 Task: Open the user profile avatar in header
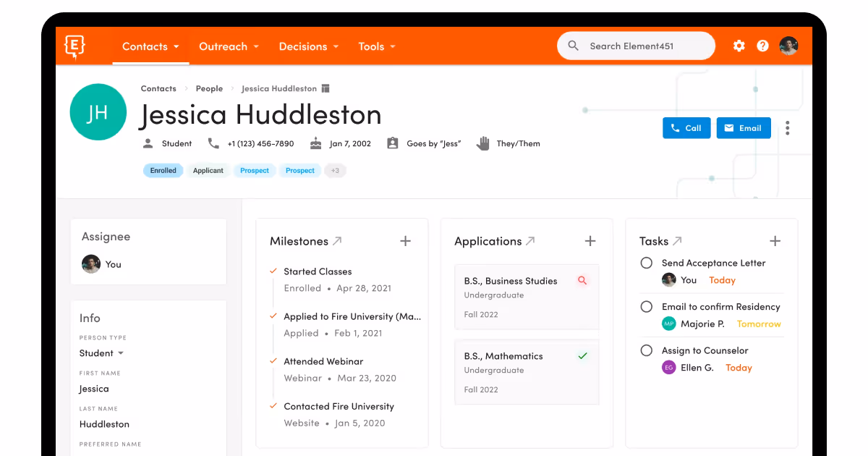(x=788, y=46)
